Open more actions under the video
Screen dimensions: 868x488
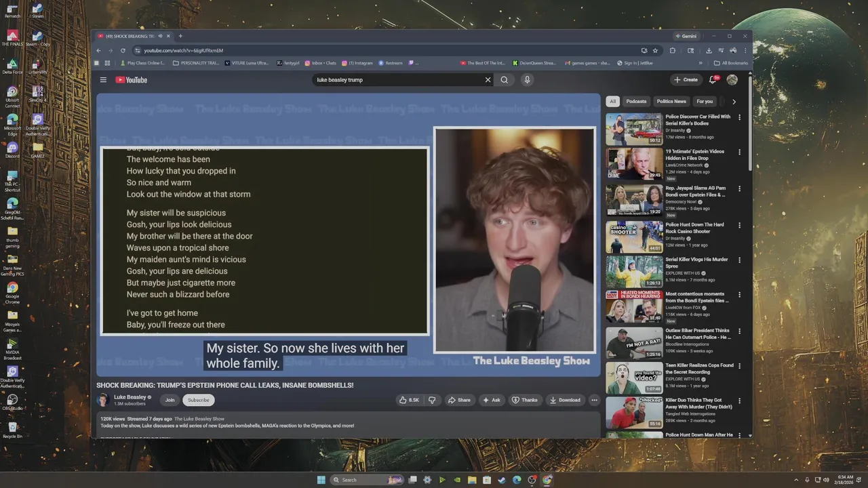tap(594, 400)
